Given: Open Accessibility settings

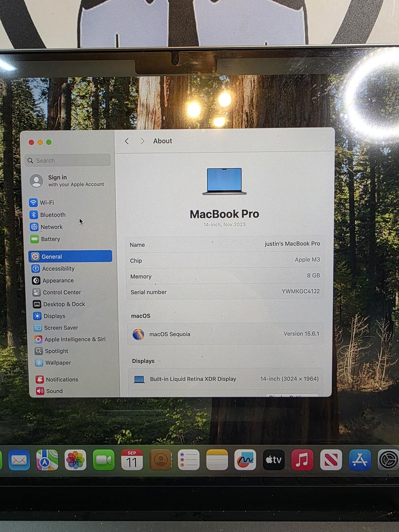Looking at the screenshot, I should pyautogui.click(x=53, y=269).
